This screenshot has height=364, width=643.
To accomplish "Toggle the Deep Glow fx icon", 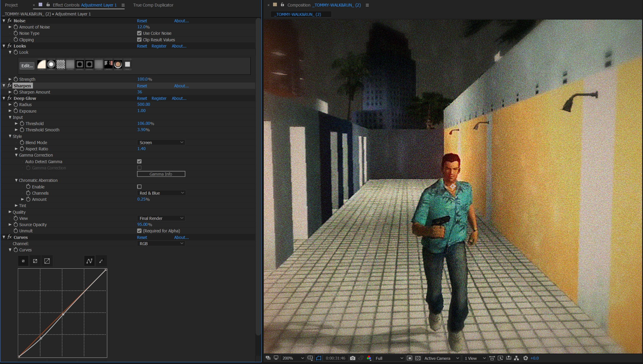I will tap(10, 98).
